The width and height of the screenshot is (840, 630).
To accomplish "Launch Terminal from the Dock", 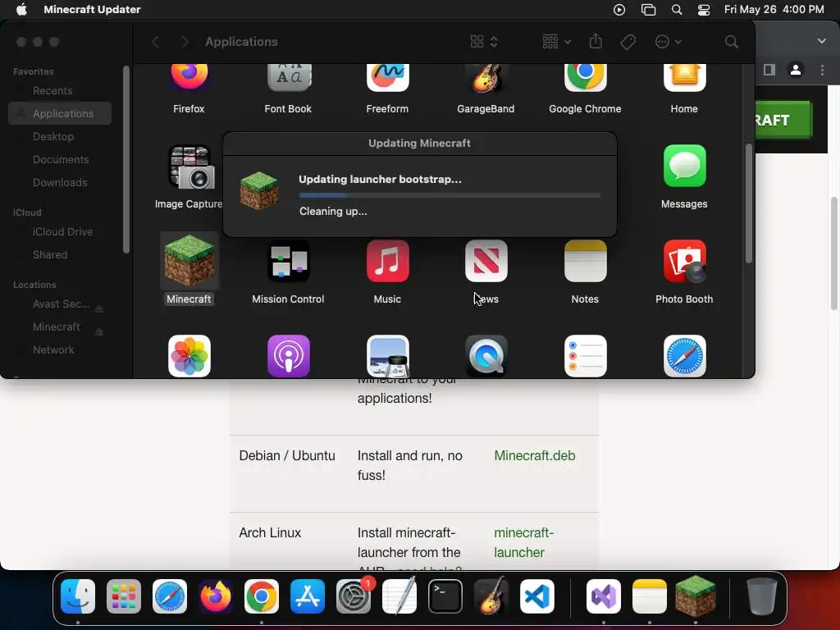I will [445, 596].
